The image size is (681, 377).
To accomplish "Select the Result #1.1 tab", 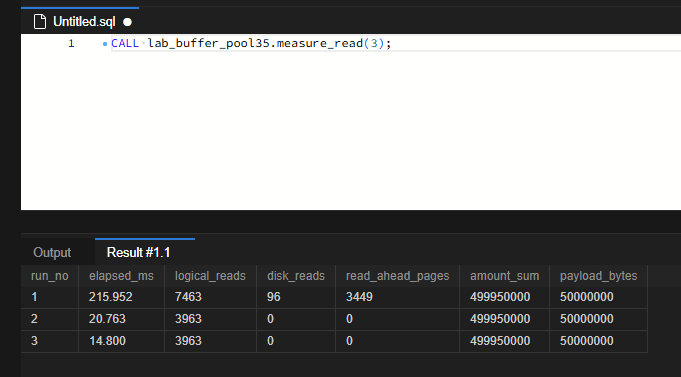I will (x=145, y=252).
